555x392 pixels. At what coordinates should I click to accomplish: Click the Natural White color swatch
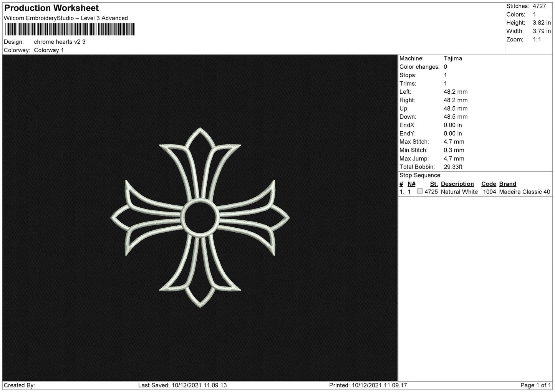[420, 191]
